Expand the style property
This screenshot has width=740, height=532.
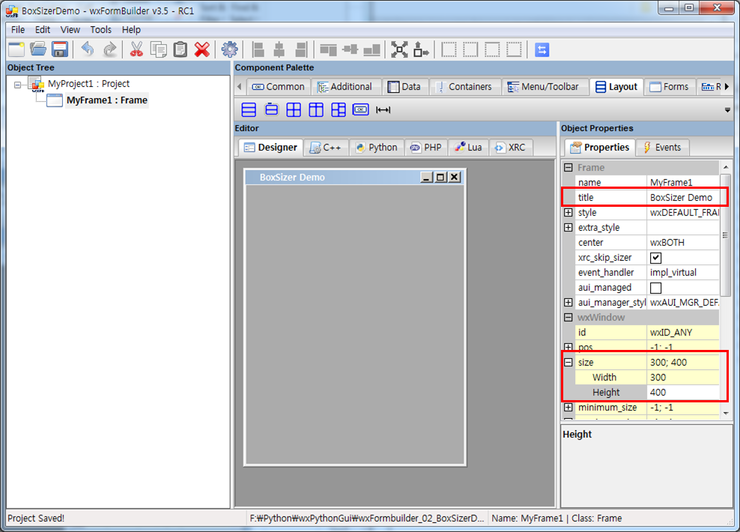(x=568, y=213)
